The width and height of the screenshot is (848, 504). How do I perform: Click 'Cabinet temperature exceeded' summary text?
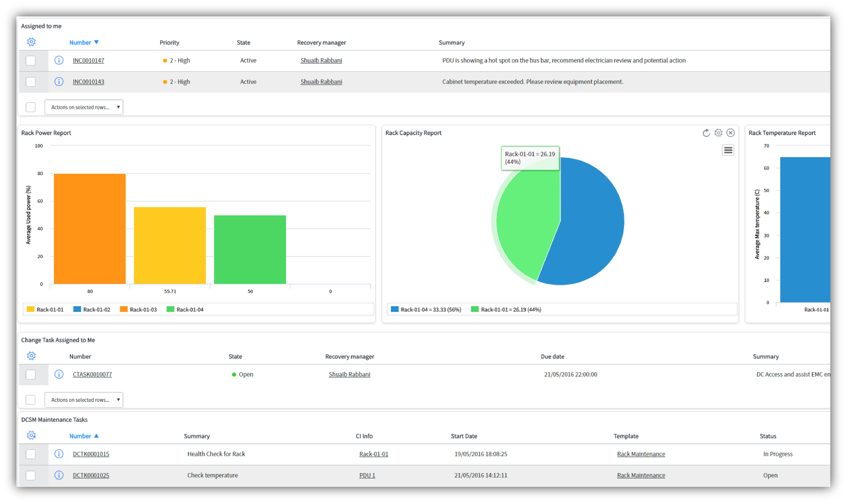point(533,82)
